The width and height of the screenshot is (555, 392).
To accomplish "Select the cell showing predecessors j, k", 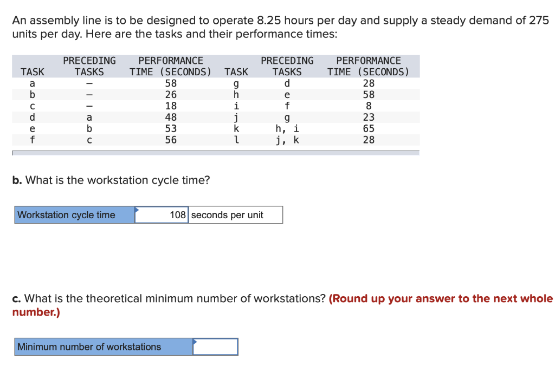I will (x=287, y=140).
